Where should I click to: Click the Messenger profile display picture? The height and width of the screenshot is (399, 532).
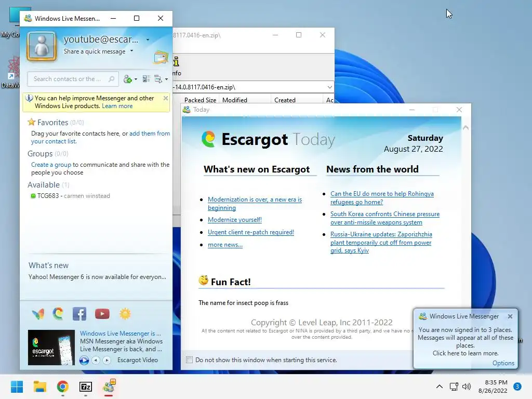pos(42,46)
